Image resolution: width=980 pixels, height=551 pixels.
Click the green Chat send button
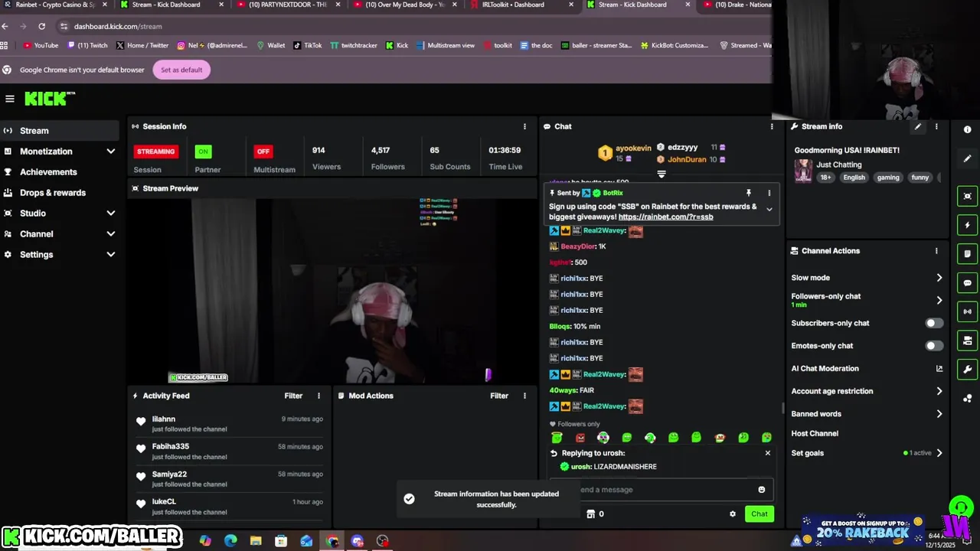point(759,514)
